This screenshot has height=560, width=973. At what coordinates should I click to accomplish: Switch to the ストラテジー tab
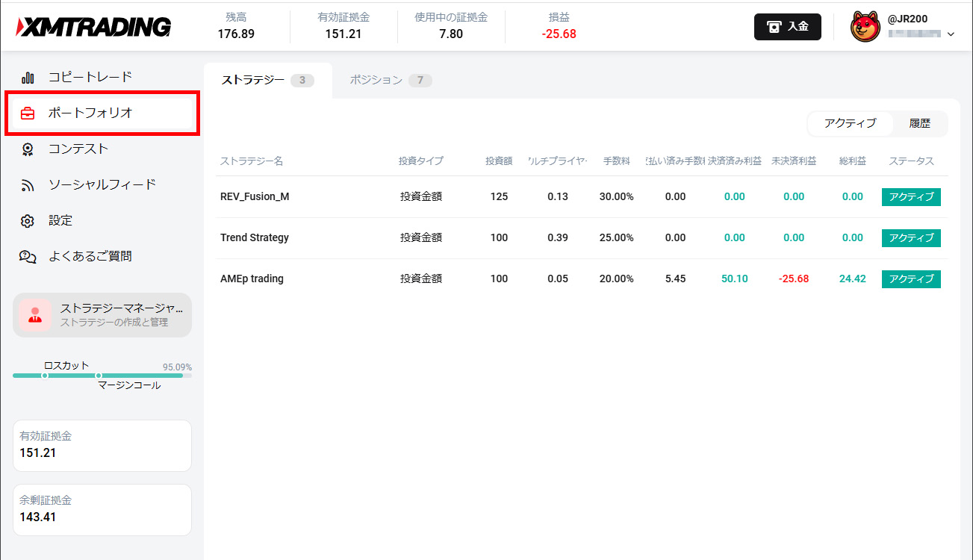267,81
